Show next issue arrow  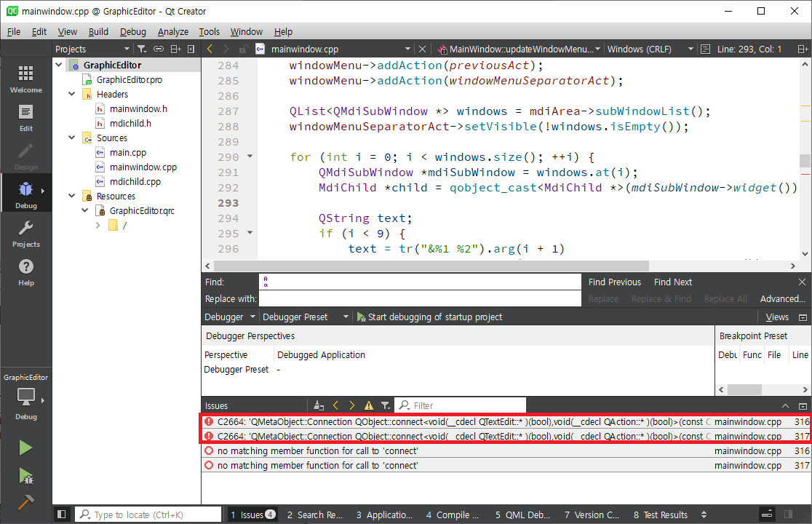(352, 405)
